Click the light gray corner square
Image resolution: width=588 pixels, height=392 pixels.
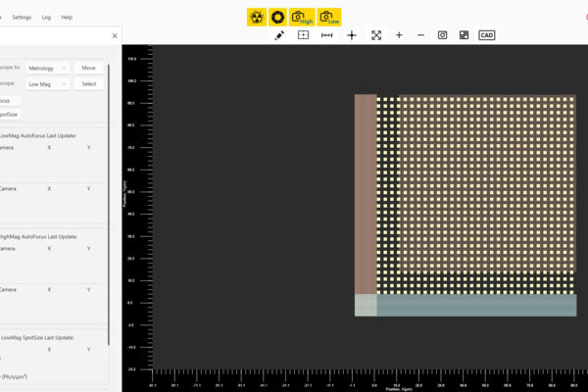(x=366, y=305)
